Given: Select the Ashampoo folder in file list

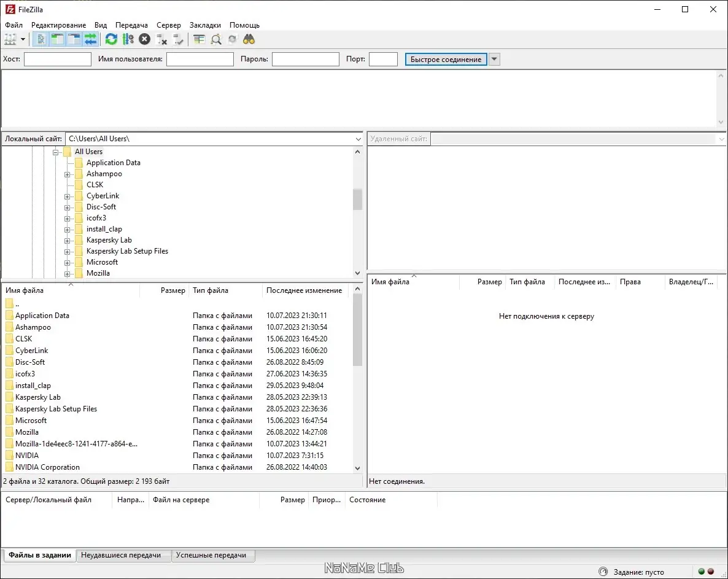Looking at the screenshot, I should (x=176, y=327).
